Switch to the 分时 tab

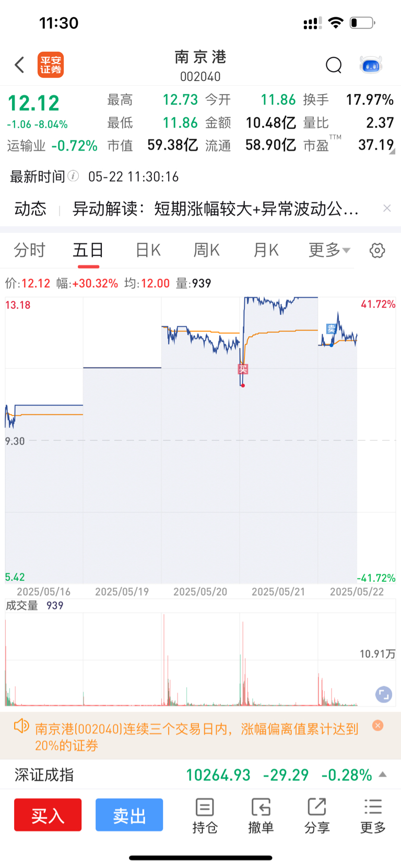29,250
